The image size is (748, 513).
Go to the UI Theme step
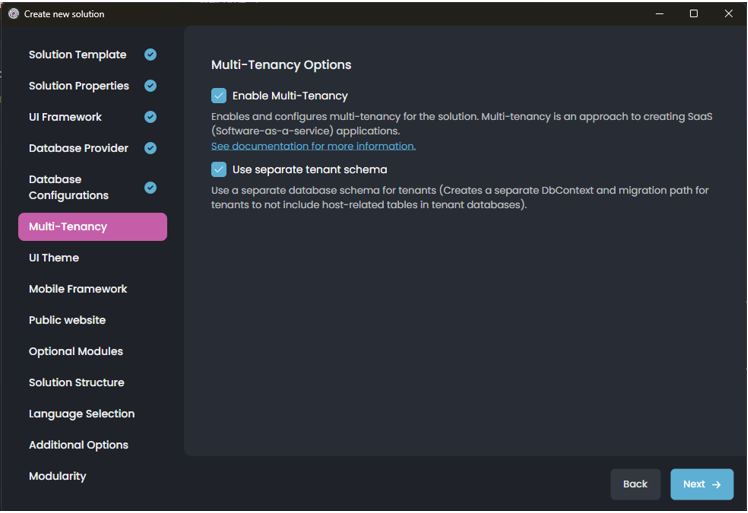coord(54,258)
